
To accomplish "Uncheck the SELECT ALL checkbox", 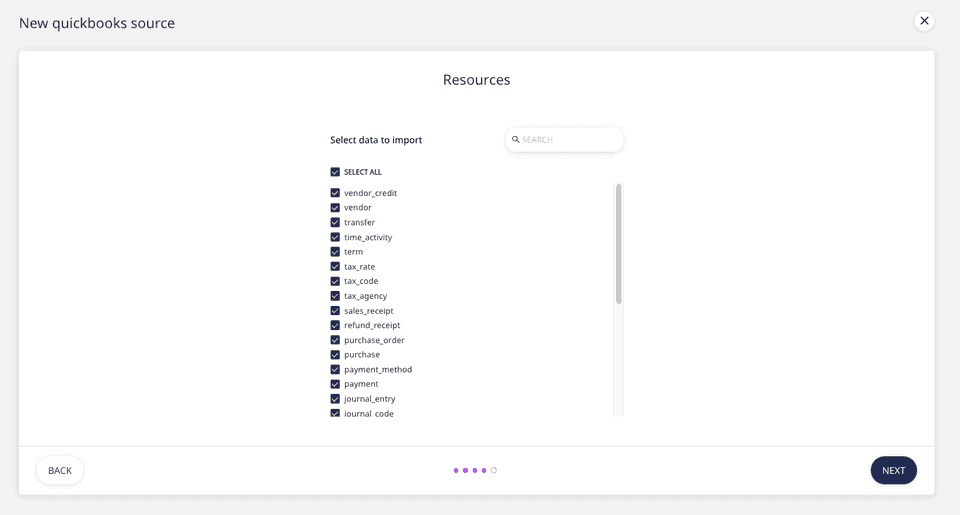I will pos(335,172).
